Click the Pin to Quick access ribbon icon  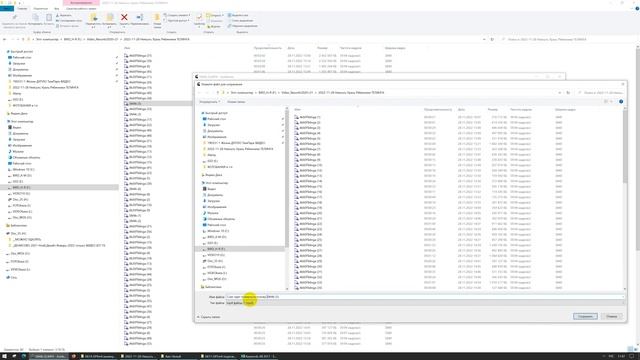(x=15, y=17)
